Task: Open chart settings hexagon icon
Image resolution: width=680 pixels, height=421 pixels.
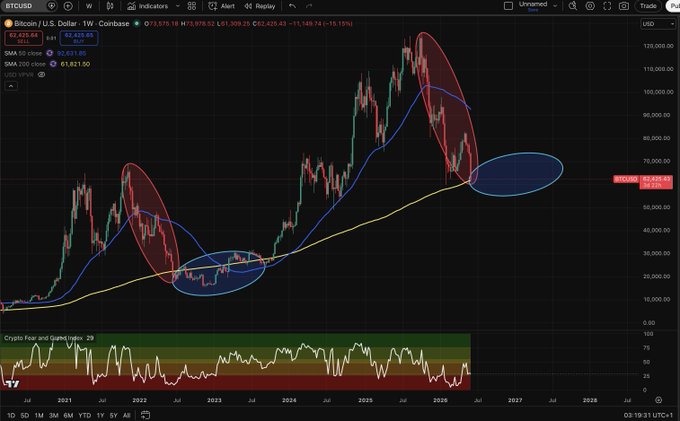Action: coord(590,6)
